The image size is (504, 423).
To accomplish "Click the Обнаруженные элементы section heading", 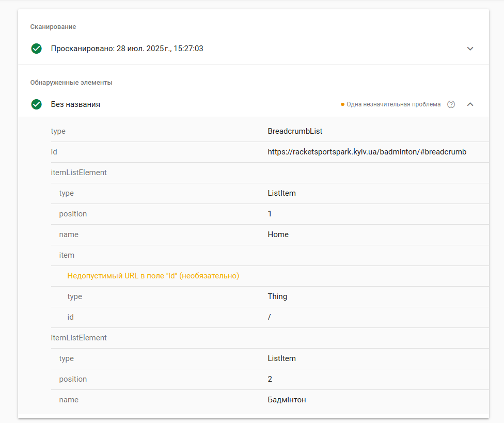I will click(x=71, y=83).
